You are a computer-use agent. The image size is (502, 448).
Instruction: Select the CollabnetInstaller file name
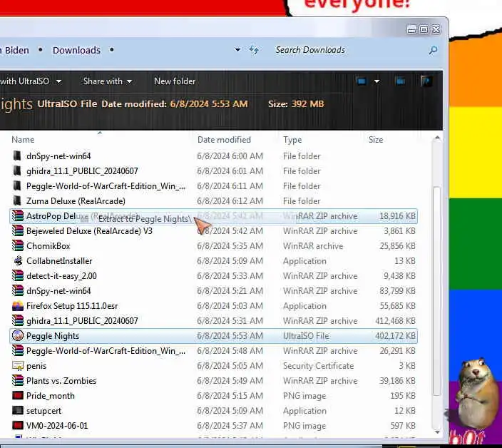(59, 261)
